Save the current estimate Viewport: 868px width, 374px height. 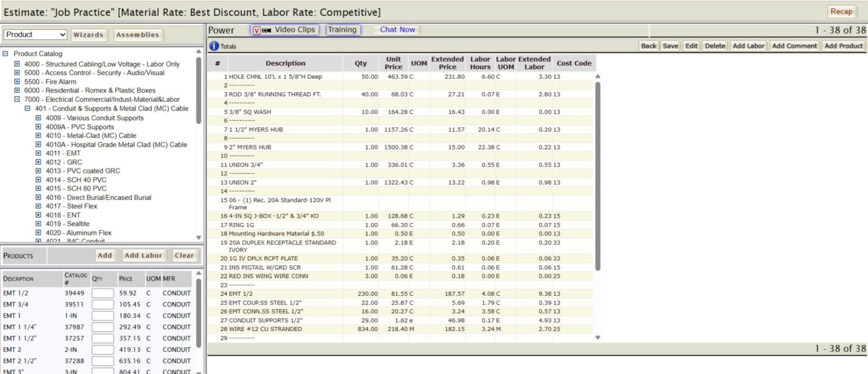(x=670, y=46)
